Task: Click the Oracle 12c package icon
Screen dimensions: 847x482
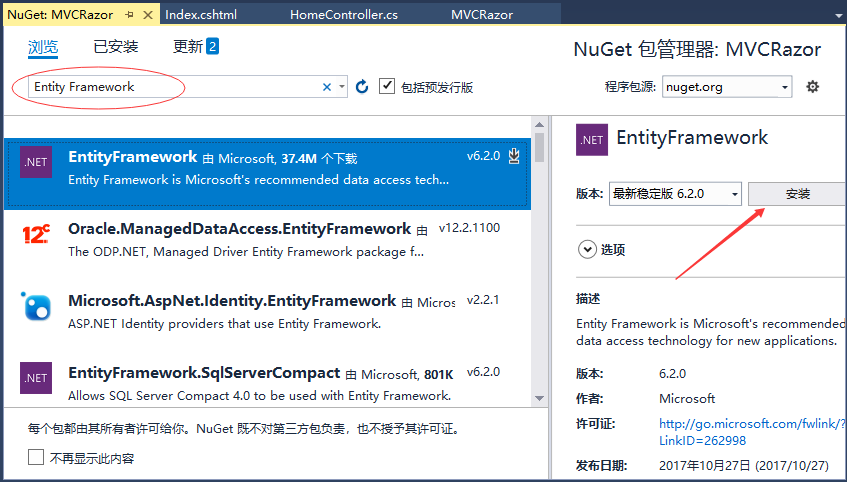Action: [x=36, y=235]
